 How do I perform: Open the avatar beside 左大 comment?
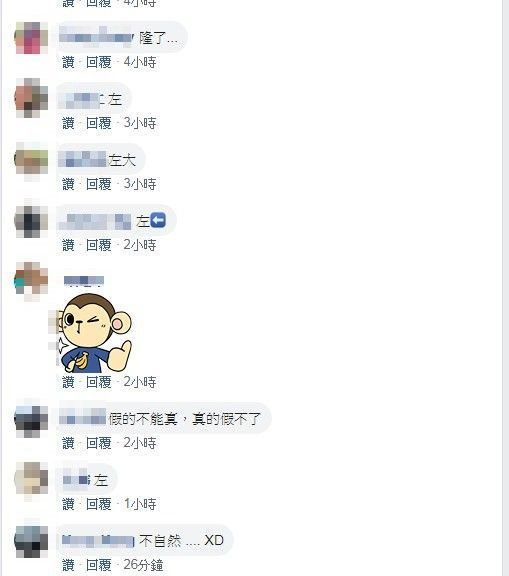coord(31,160)
